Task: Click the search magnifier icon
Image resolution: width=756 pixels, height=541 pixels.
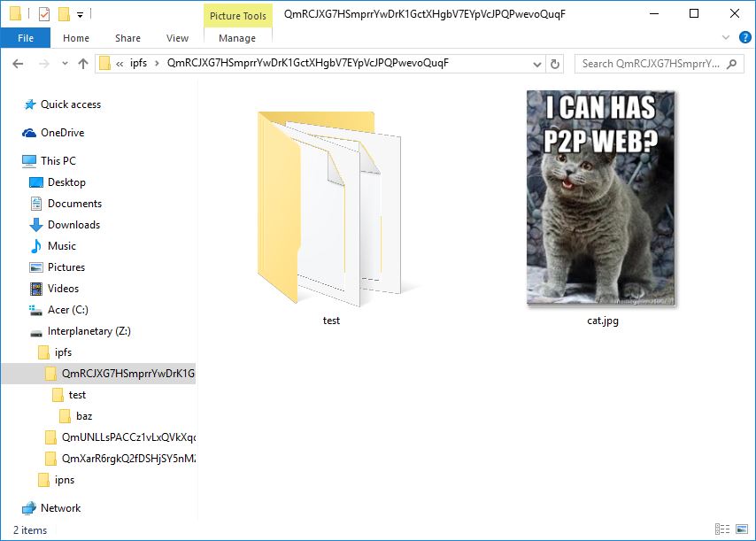Action: tap(731, 64)
